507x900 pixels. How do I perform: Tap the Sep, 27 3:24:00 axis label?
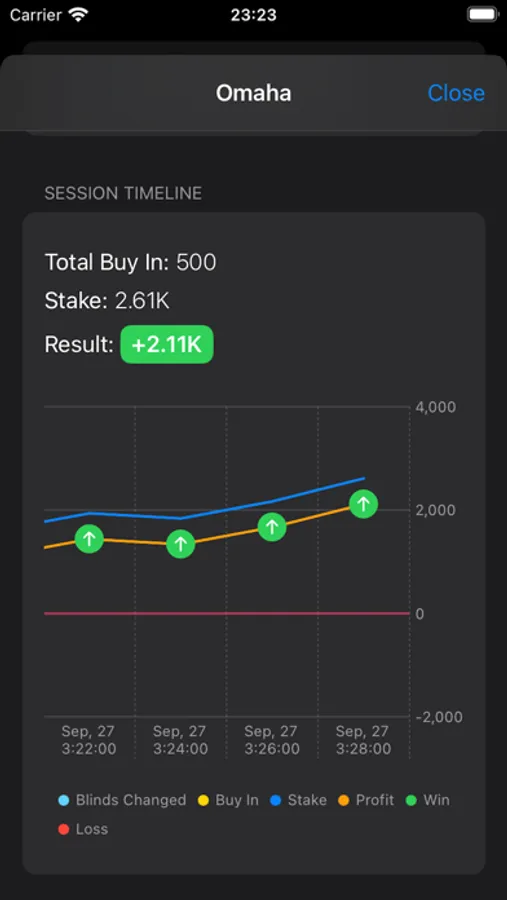click(180, 740)
